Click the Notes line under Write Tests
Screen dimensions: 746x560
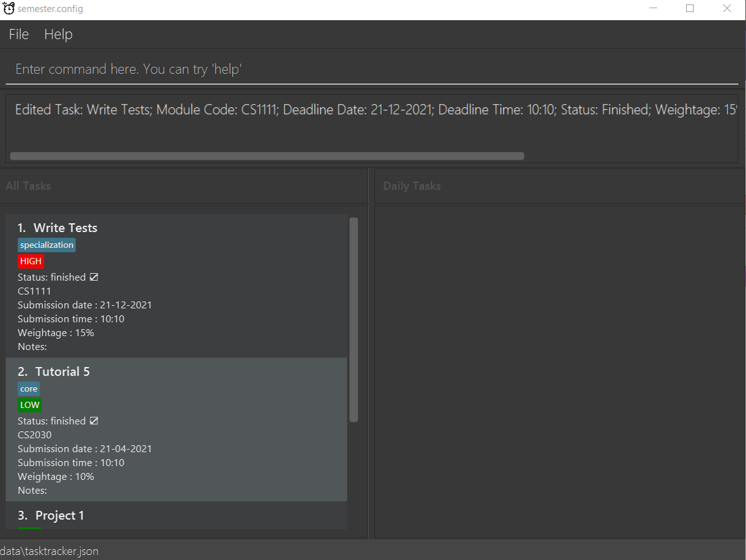tap(32, 347)
